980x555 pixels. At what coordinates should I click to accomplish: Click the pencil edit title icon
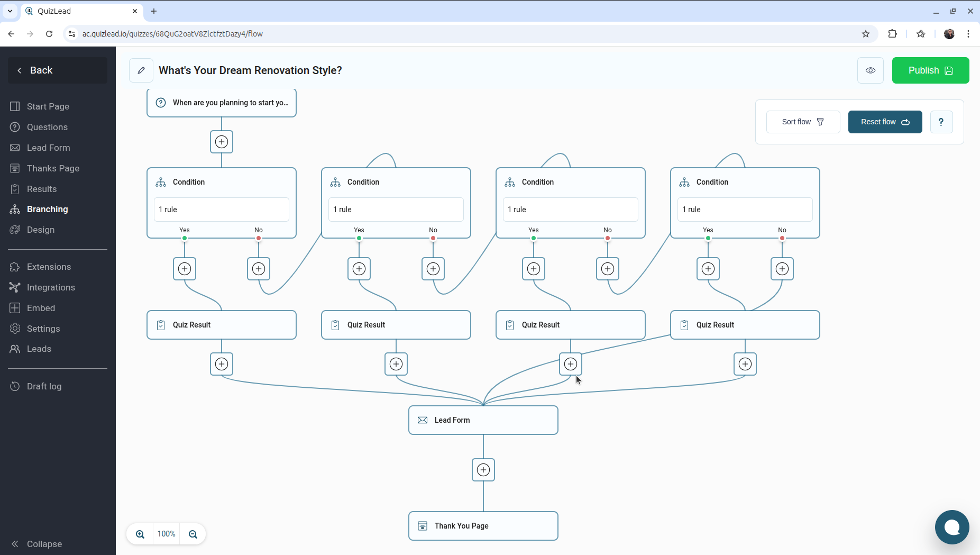pyautogui.click(x=141, y=70)
